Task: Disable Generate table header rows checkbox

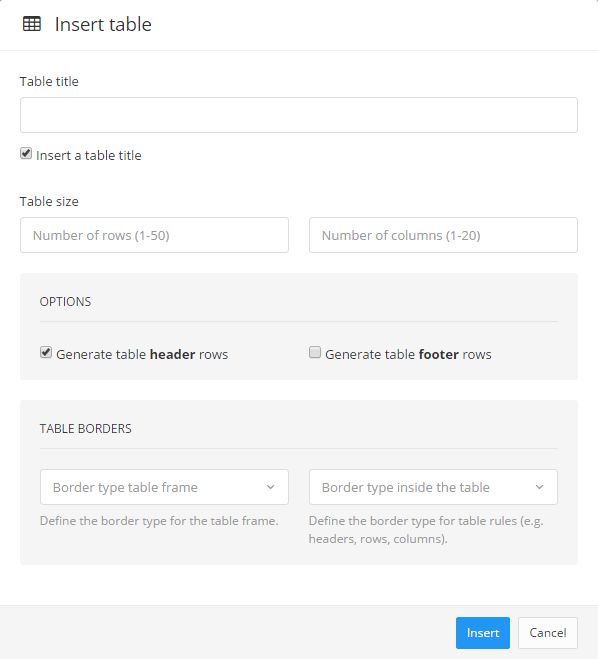Action: point(46,352)
